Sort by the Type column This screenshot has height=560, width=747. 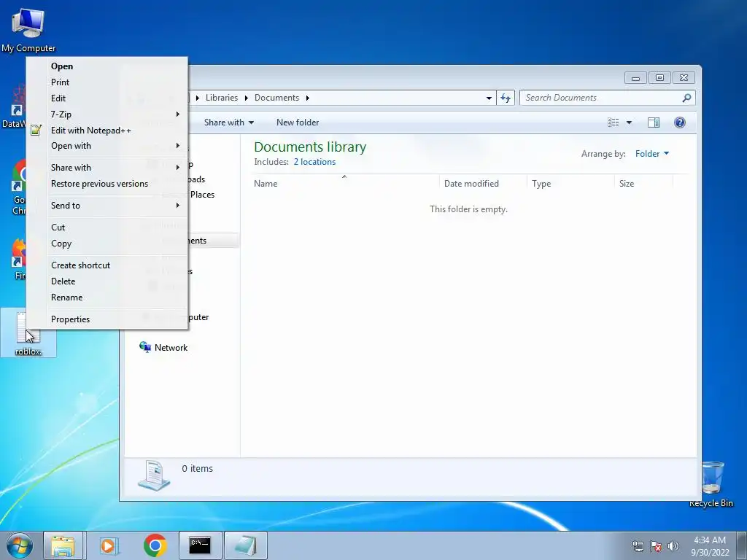(x=570, y=183)
